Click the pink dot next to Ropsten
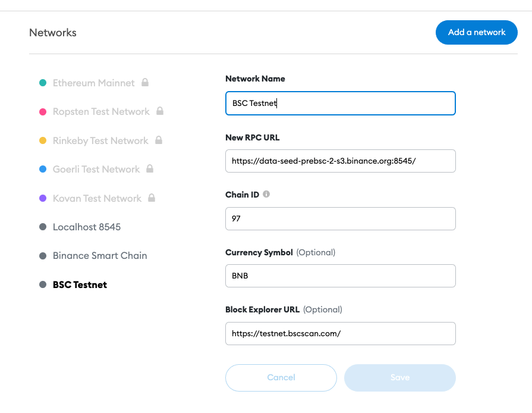Image resolution: width=532 pixels, height=413 pixels. [43, 112]
